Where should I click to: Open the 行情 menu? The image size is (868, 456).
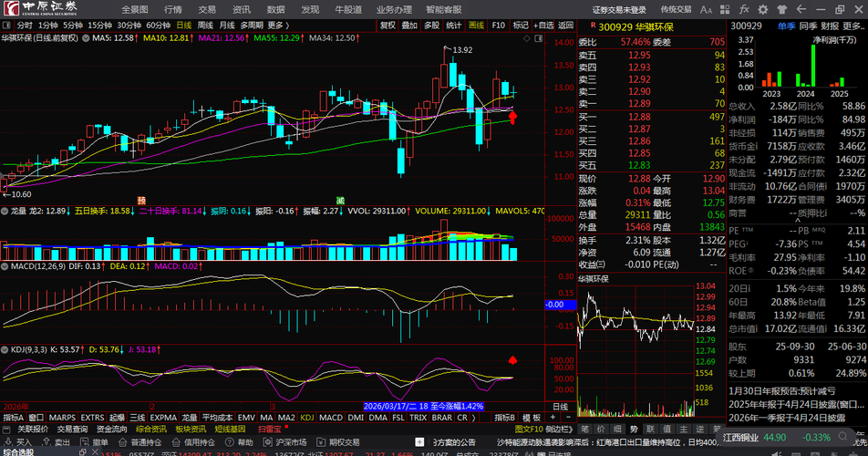173,9
